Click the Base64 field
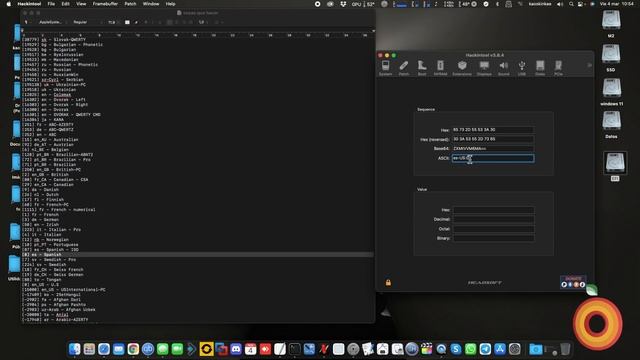 pos(493,149)
